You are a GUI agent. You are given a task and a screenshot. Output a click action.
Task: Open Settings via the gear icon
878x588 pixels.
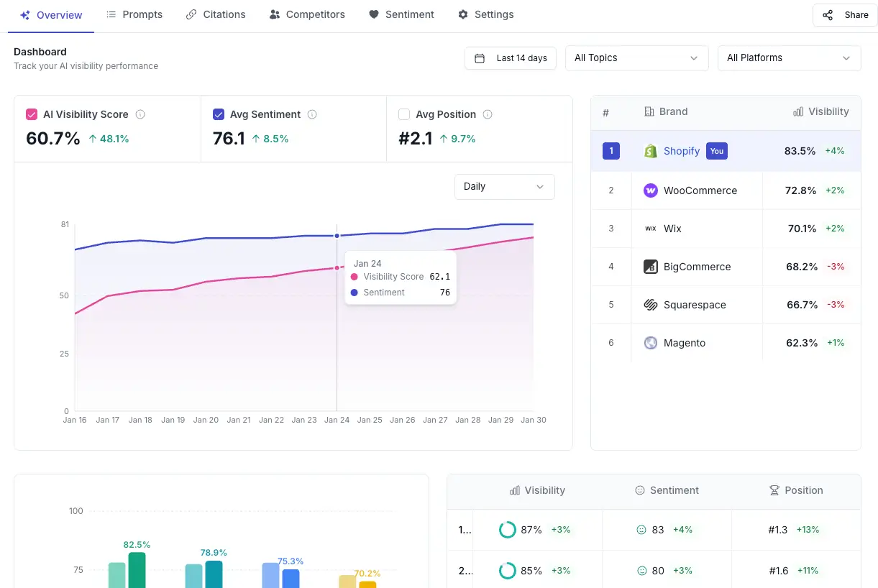(462, 14)
